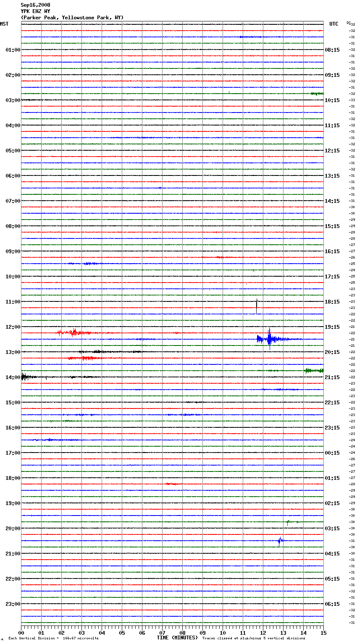Select the 06:15 UTC row label
Image resolution: width=357 pixels, height=644 pixels.
pyautogui.click(x=332, y=604)
